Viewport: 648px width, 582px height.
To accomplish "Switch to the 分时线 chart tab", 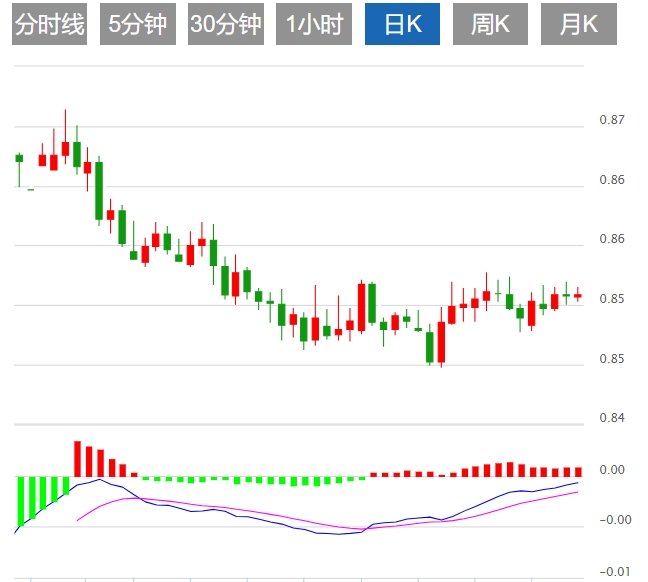I will [x=49, y=24].
